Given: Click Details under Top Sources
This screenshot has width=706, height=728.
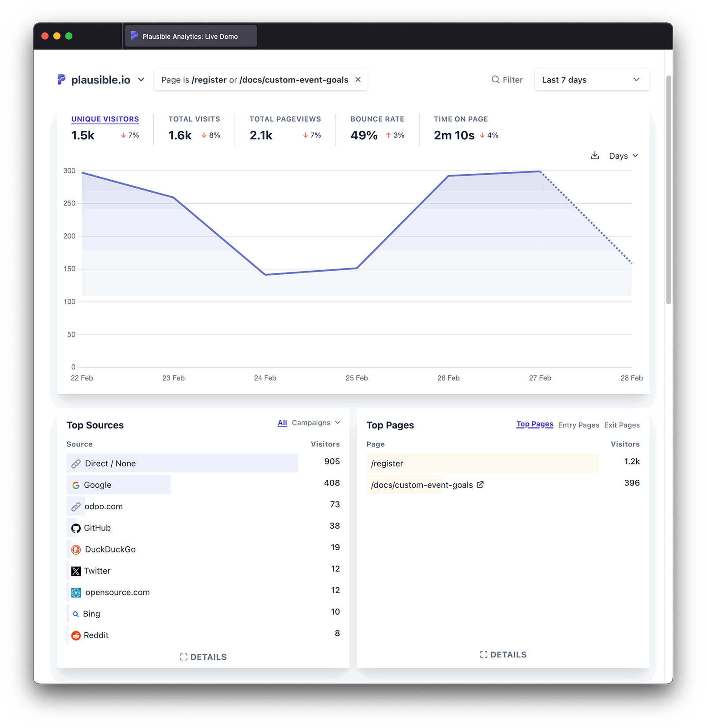Looking at the screenshot, I should [203, 657].
